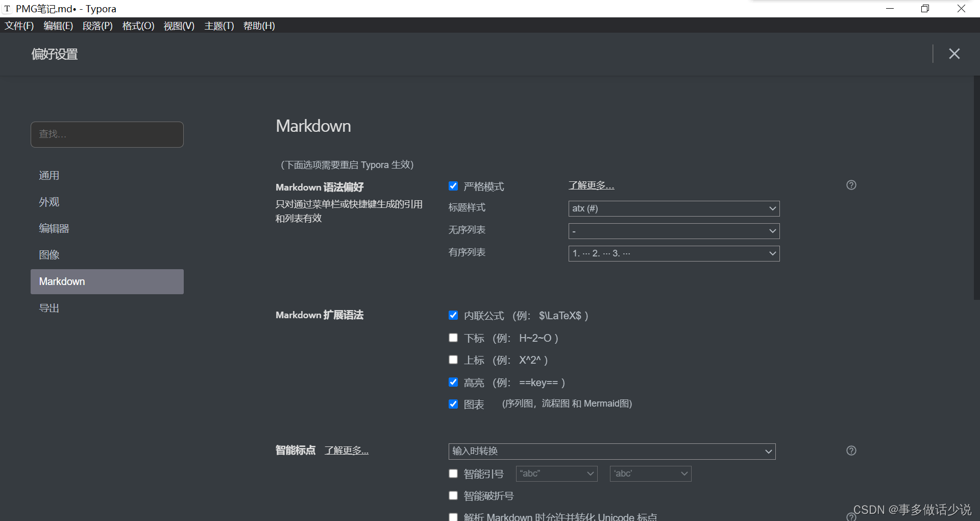Open the double quote "abc" style dropdown
This screenshot has width=980, height=521.
pyautogui.click(x=556, y=473)
